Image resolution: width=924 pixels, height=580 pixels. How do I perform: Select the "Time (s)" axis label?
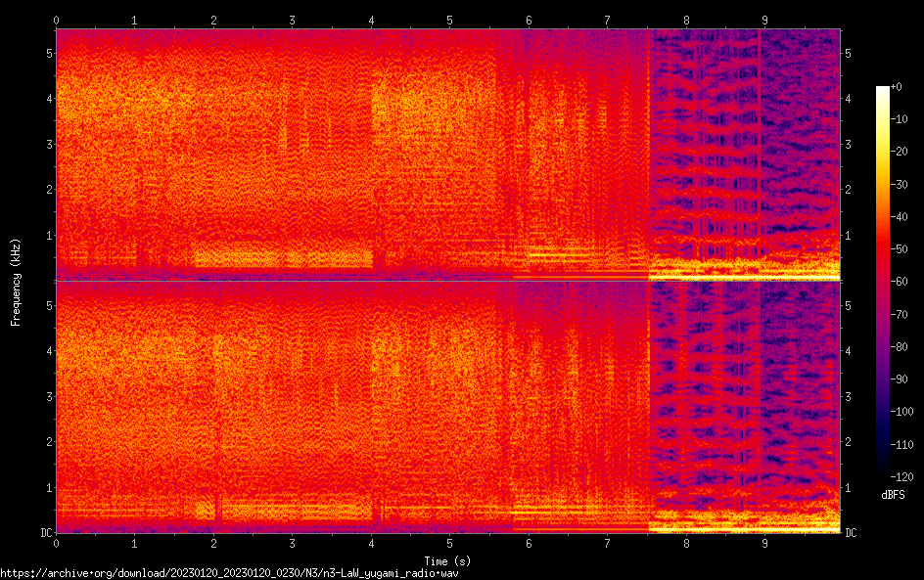(x=448, y=560)
